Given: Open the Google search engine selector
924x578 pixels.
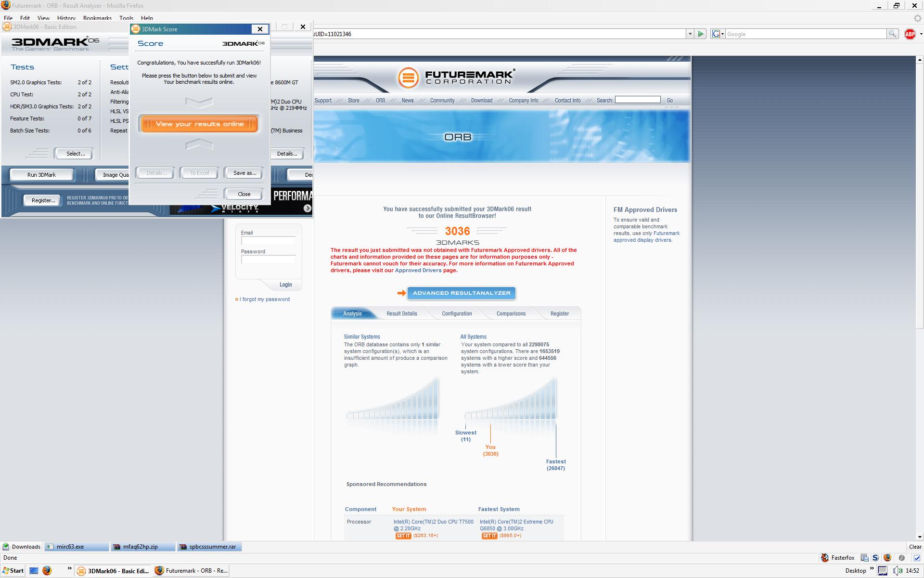Looking at the screenshot, I should pos(718,34).
